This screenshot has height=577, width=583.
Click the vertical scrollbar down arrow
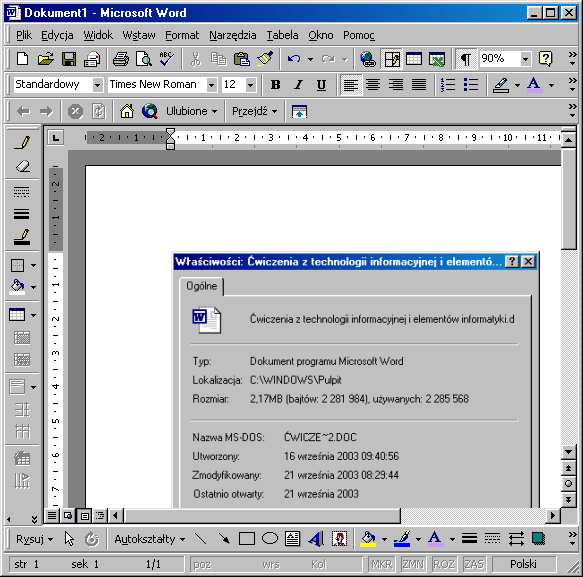tap(568, 452)
